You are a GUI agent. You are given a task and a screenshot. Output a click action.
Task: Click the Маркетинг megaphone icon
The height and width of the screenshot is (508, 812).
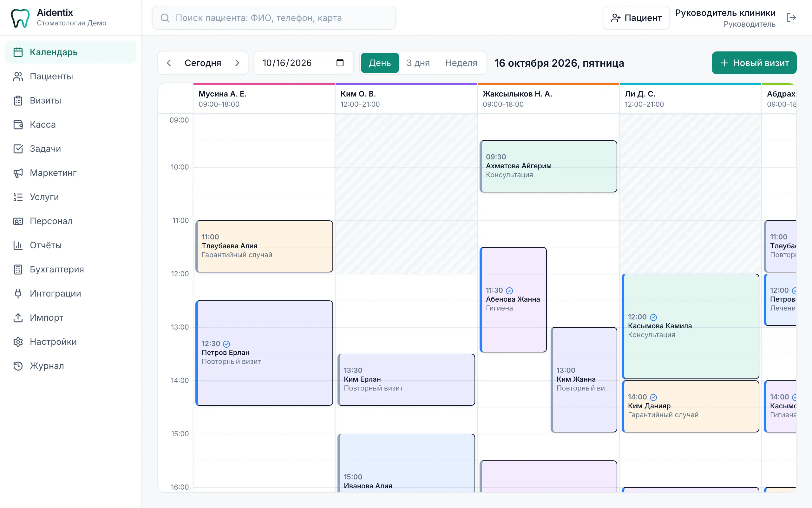pyautogui.click(x=18, y=173)
